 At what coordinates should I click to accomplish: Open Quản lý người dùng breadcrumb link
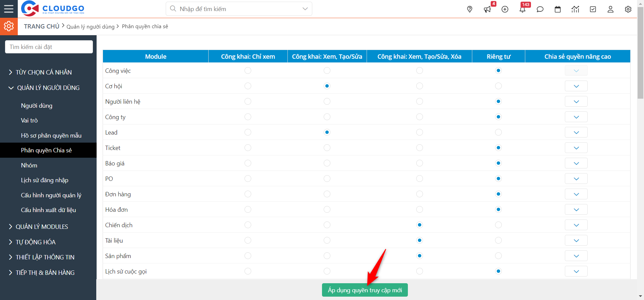coord(91,27)
